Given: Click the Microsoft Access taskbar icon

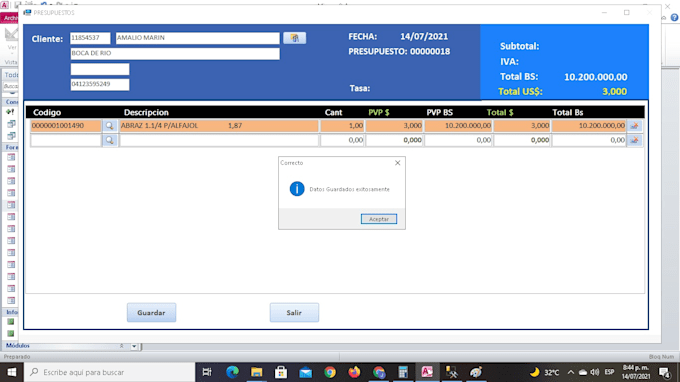Looking at the screenshot, I should pyautogui.click(x=427, y=372).
